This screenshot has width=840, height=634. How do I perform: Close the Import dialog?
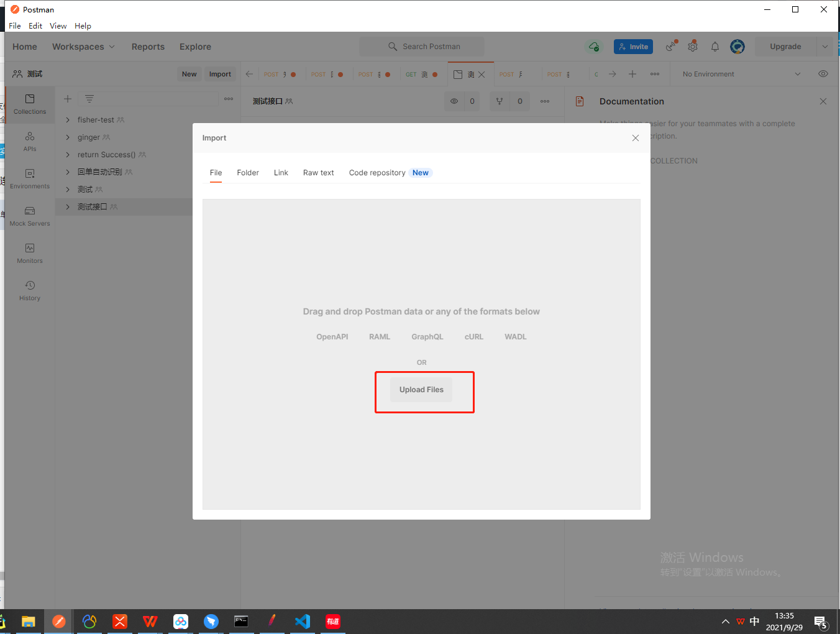tap(636, 138)
